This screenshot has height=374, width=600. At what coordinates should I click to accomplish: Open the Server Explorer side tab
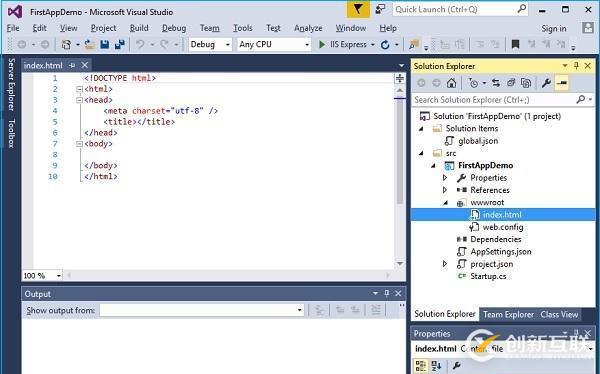pyautogui.click(x=11, y=85)
